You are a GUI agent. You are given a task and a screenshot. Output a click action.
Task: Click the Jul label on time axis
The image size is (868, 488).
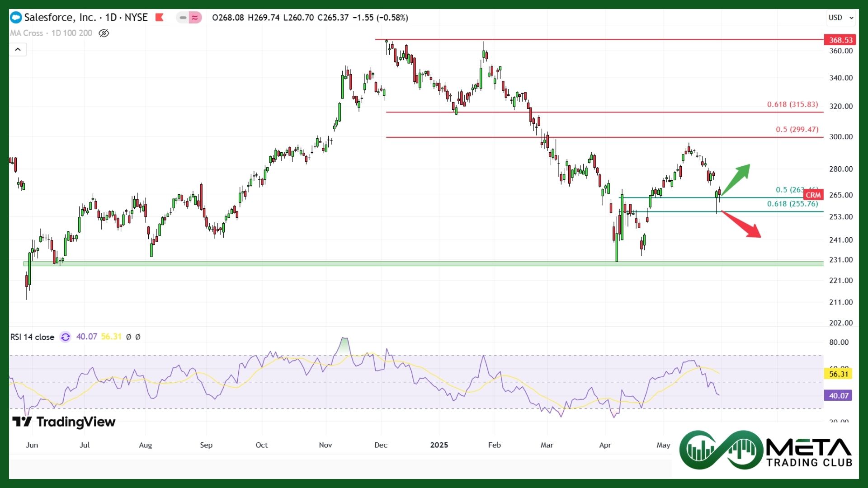[x=85, y=445]
